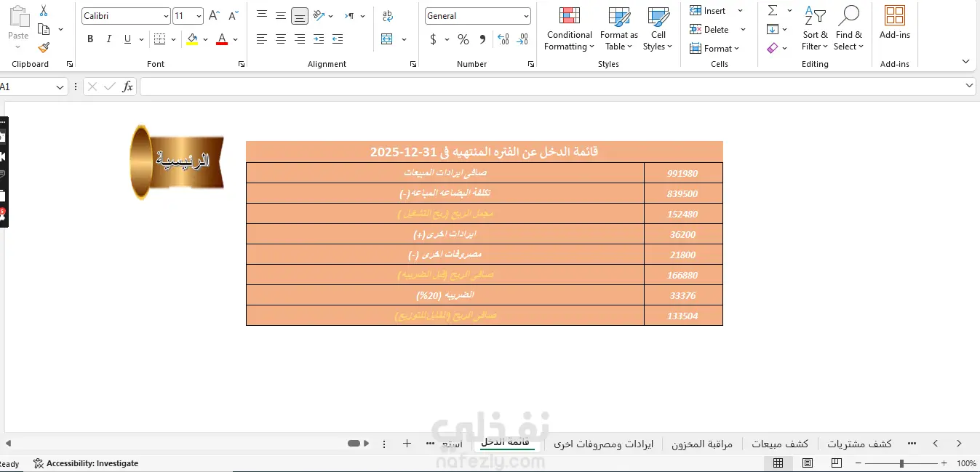Click the الرئيسية gold banner button
The height and width of the screenshot is (472, 980).
[177, 162]
